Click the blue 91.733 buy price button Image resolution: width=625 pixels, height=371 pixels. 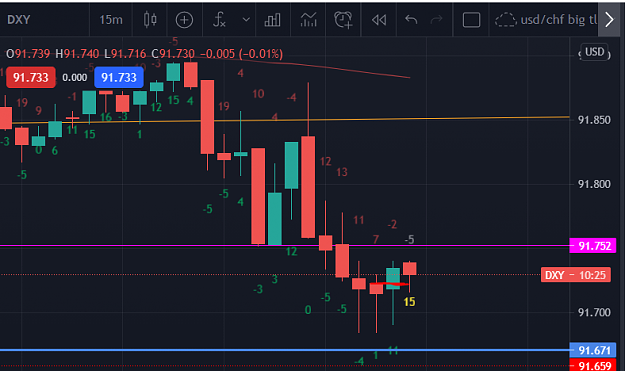119,77
